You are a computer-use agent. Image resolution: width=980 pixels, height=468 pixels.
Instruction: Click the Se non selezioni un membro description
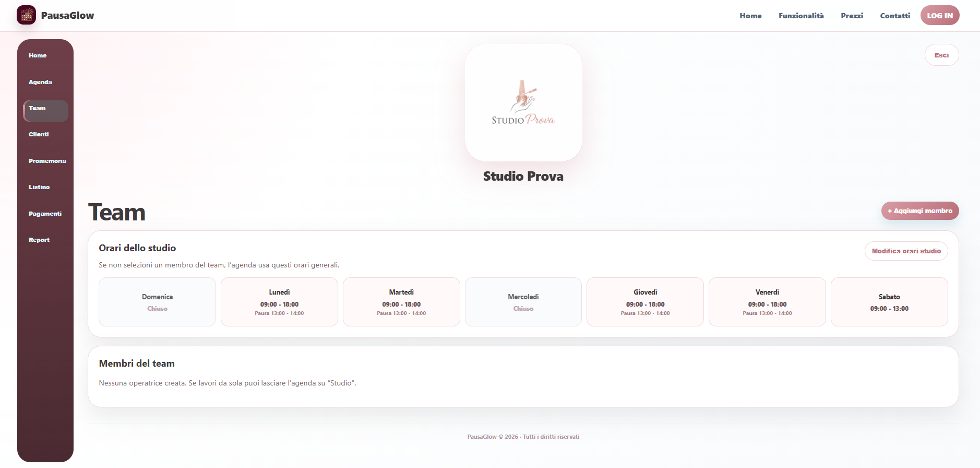219,265
